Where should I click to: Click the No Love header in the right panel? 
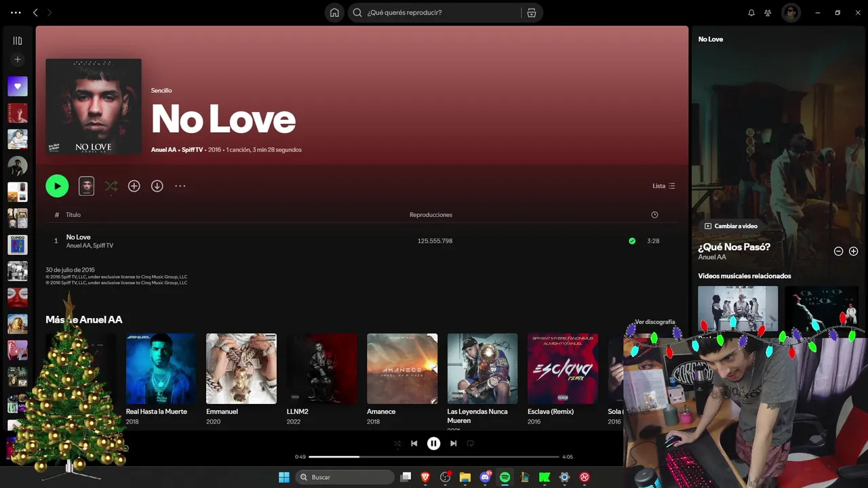[711, 39]
